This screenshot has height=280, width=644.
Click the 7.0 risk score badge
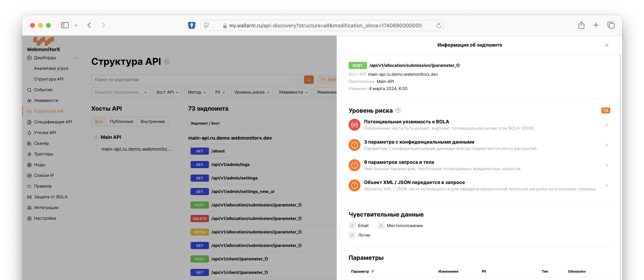605,110
